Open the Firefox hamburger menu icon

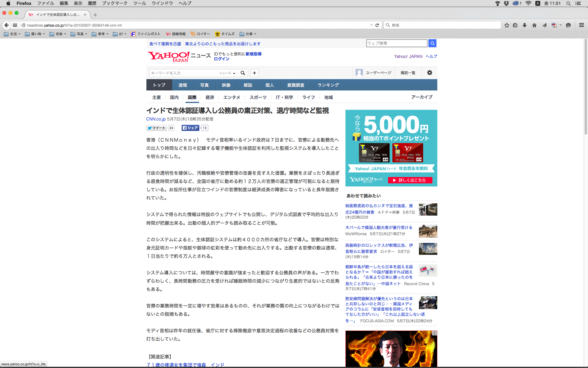[581, 25]
